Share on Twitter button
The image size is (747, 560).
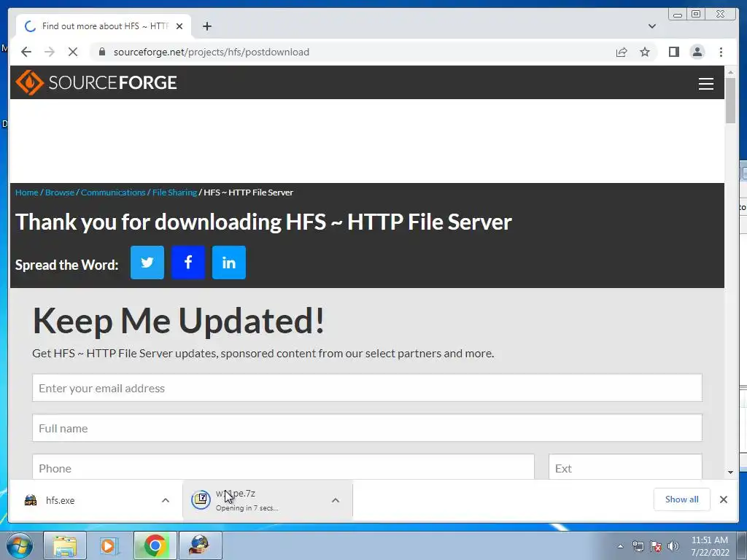(147, 262)
